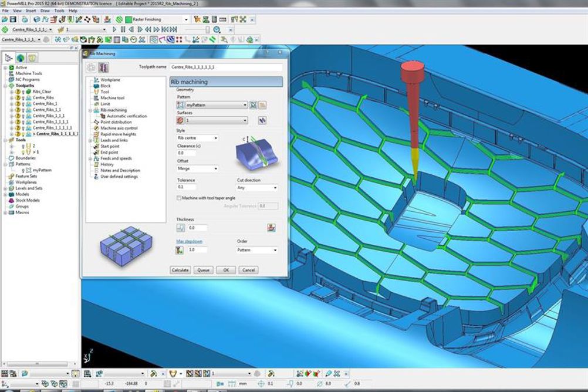Screen dimensions: 588x392
Task: Toggle the light bulb for tool 2
Action: pyautogui.click(x=23, y=146)
